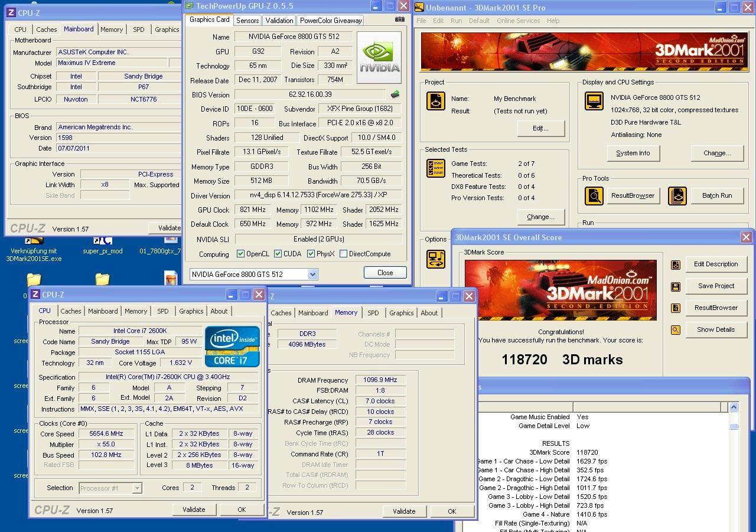Image resolution: width=756 pixels, height=532 pixels.
Task: Click the lower CPU-Z window's title bar icon
Action: tap(35, 295)
